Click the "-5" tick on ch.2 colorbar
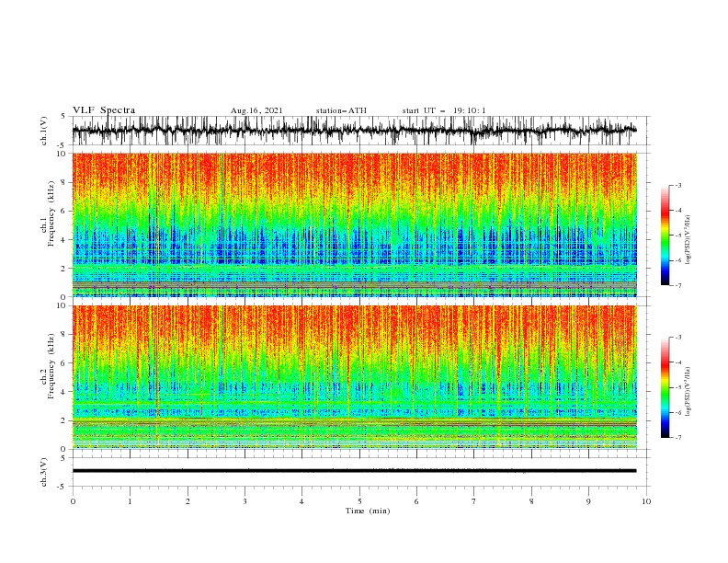This screenshot has height=563, width=728. [x=678, y=387]
